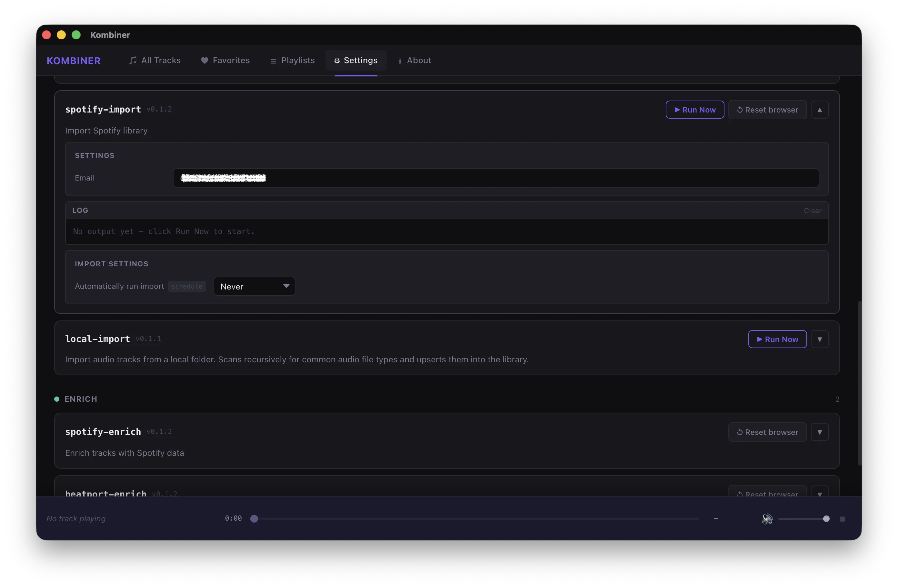
Task: Switch to the Favorites tab
Action: point(225,60)
